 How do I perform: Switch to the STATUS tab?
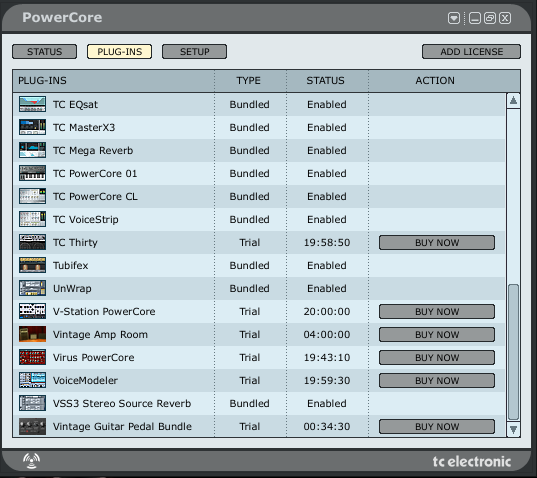coord(45,51)
